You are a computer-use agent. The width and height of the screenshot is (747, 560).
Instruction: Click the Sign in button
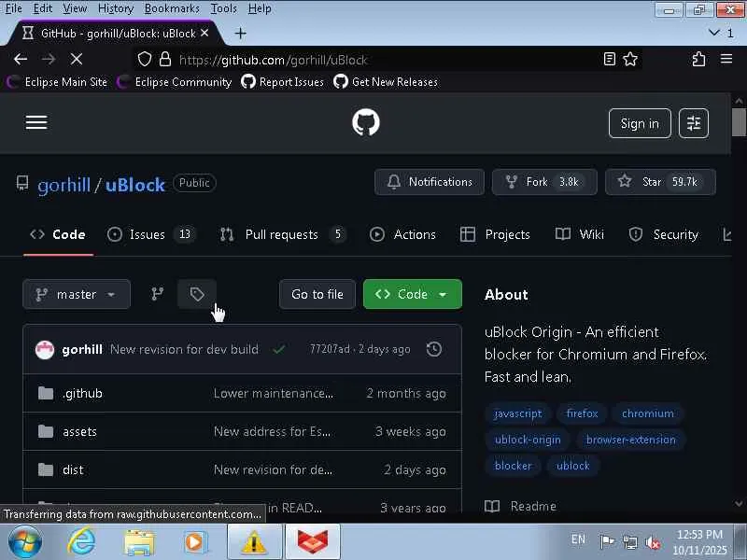(640, 123)
